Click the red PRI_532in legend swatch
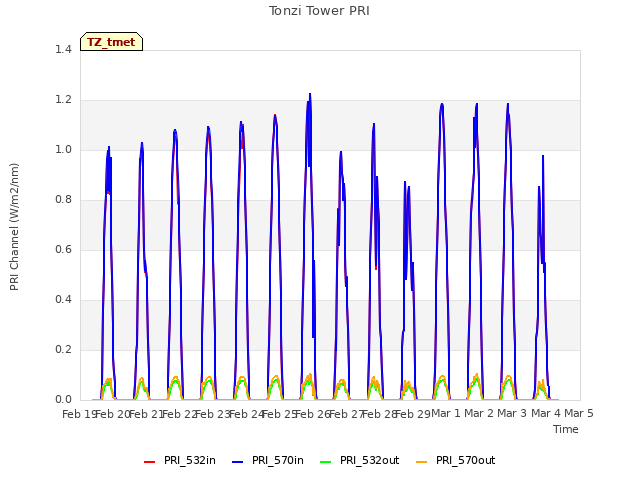The width and height of the screenshot is (640, 480). [150, 462]
